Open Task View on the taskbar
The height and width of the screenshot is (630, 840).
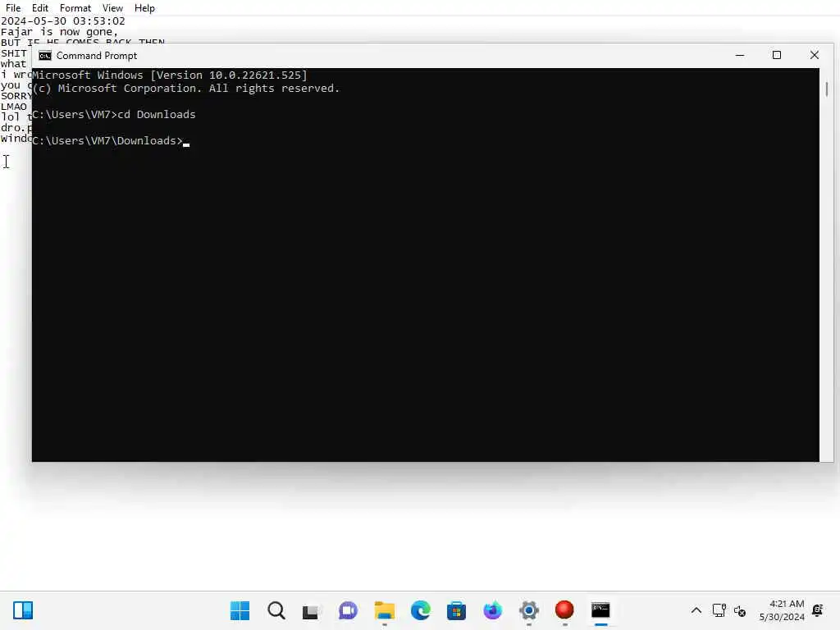tap(311, 610)
